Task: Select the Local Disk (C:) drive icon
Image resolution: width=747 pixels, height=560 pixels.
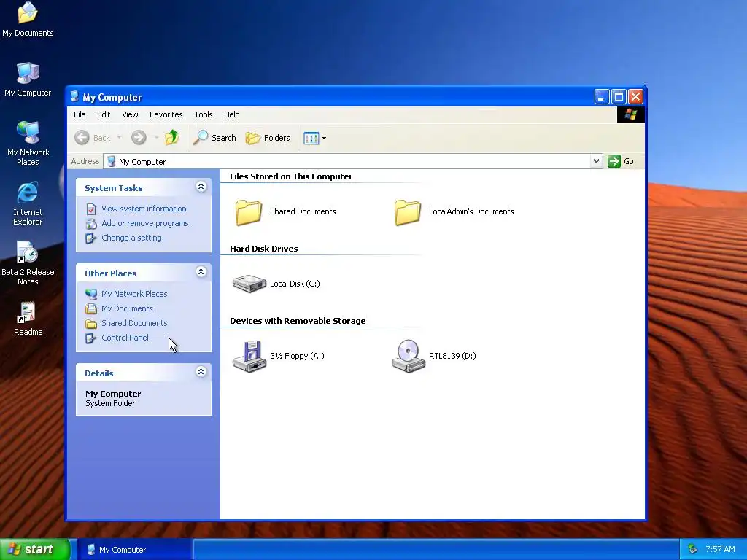Action: tap(249, 284)
